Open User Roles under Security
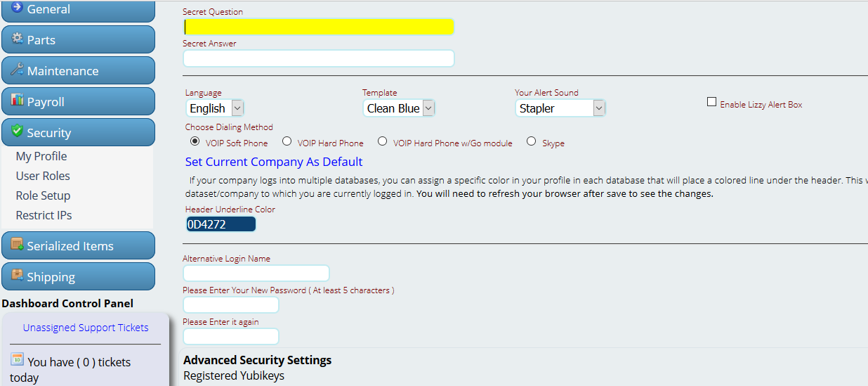Screen dimensions: 868x386 click(x=43, y=176)
